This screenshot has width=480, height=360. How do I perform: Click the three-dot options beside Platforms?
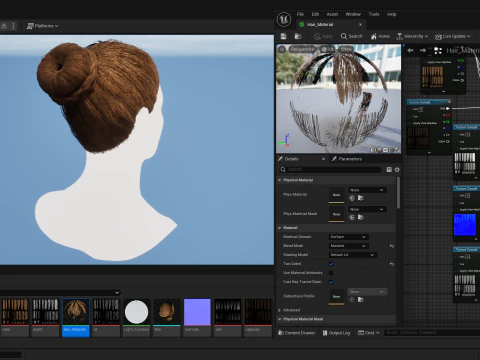(x=13, y=26)
